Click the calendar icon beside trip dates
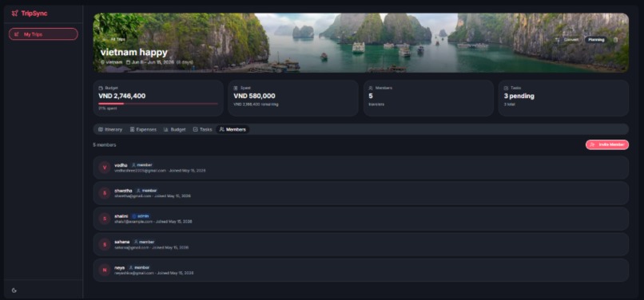The width and height of the screenshot is (644, 300). [128, 62]
